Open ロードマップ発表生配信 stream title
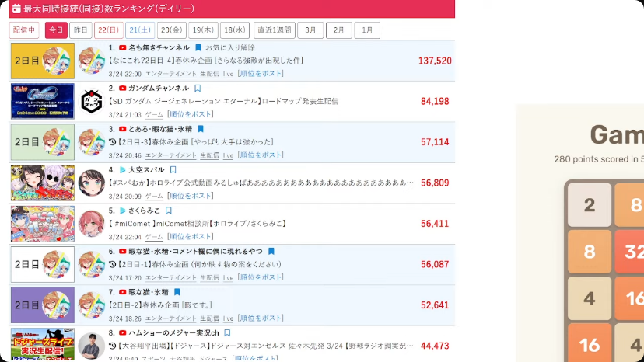Screen dimensions: 644x362 click(223, 102)
